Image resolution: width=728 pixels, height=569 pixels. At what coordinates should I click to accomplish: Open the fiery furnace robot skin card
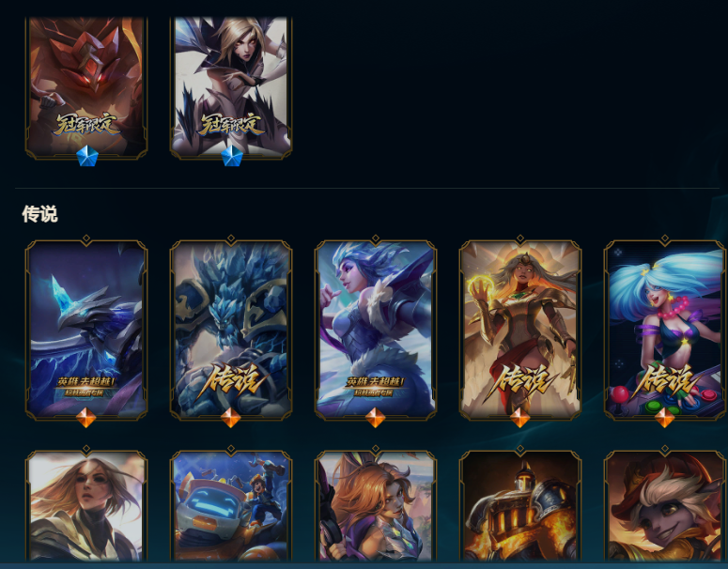520,506
